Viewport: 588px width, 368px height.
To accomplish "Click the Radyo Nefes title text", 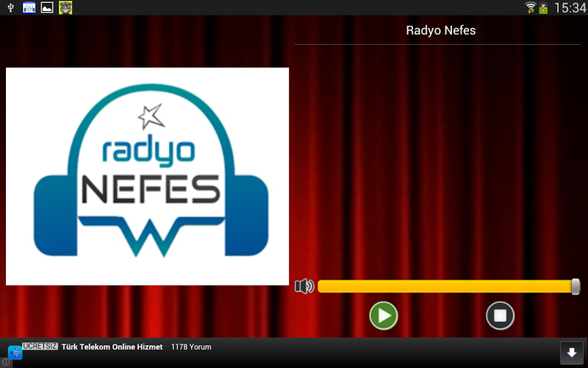I will point(440,30).
